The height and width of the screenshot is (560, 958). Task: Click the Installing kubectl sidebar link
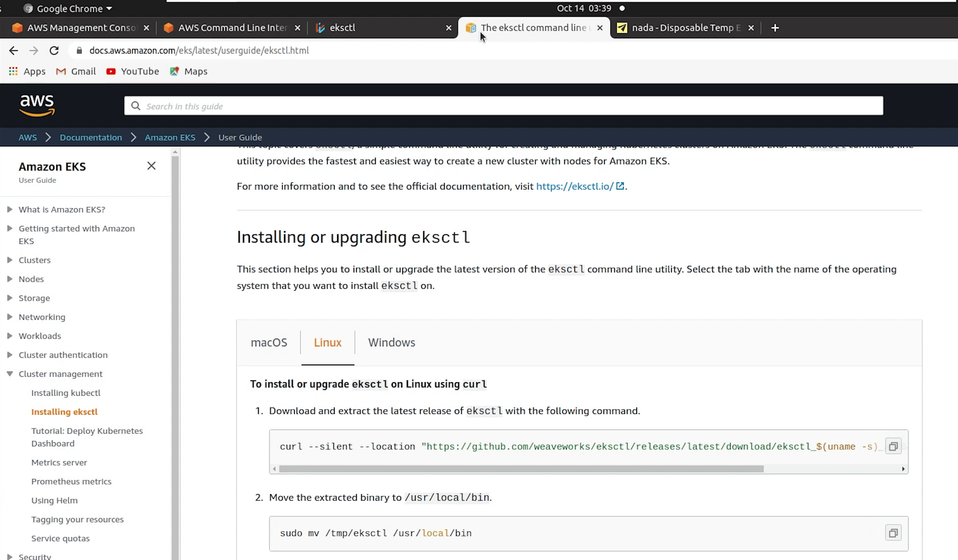click(x=65, y=393)
